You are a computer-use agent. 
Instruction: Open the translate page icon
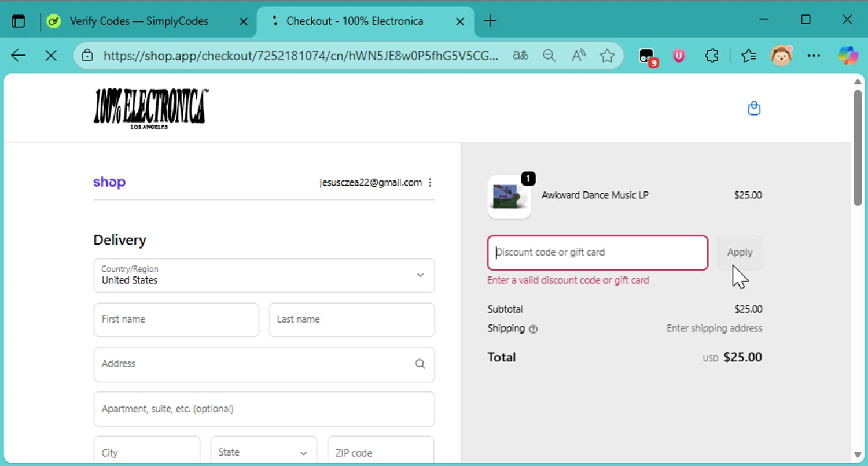pos(520,56)
